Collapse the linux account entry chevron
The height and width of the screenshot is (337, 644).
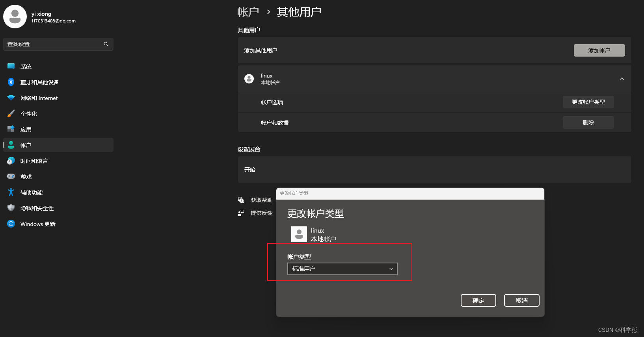[x=622, y=79]
